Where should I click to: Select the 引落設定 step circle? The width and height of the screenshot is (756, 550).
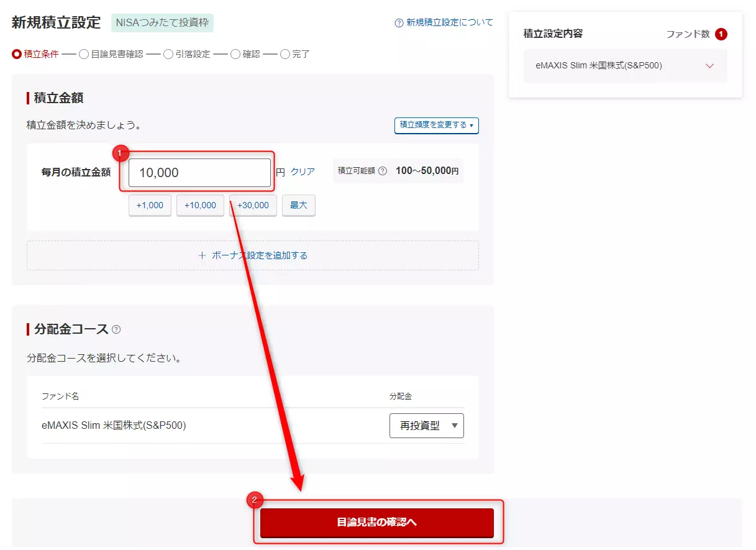168,54
